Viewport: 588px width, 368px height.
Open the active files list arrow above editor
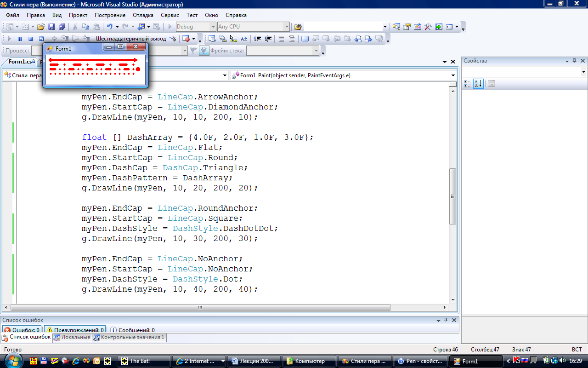click(x=444, y=61)
